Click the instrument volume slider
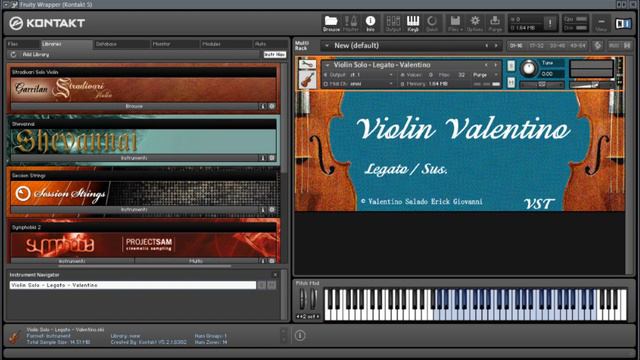Image resolution: width=640 pixels, height=360 pixels. pos(591,84)
